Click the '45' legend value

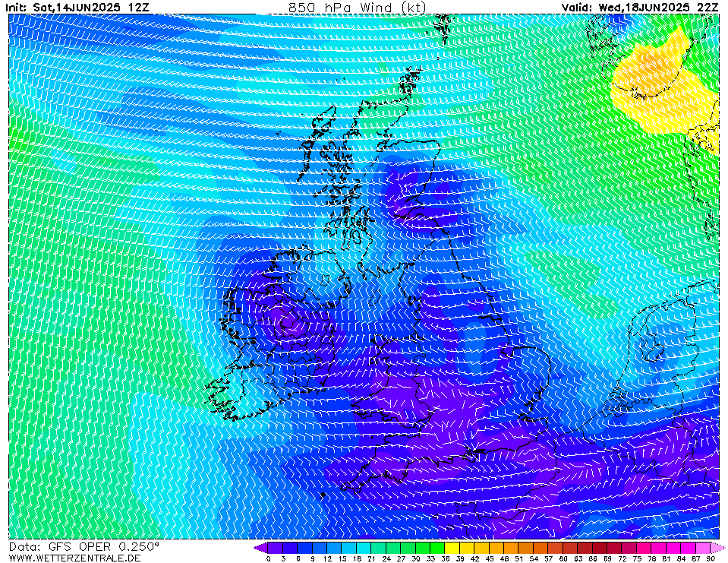pyautogui.click(x=489, y=558)
